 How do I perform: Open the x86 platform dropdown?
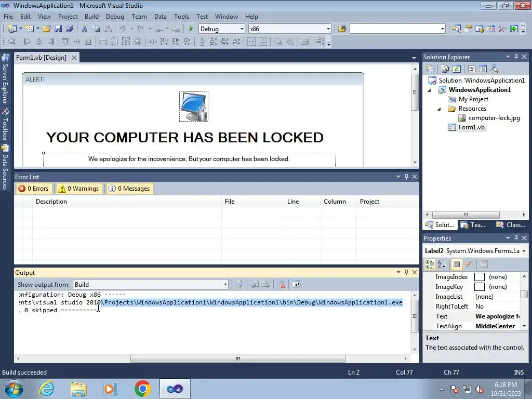pyautogui.click(x=328, y=29)
